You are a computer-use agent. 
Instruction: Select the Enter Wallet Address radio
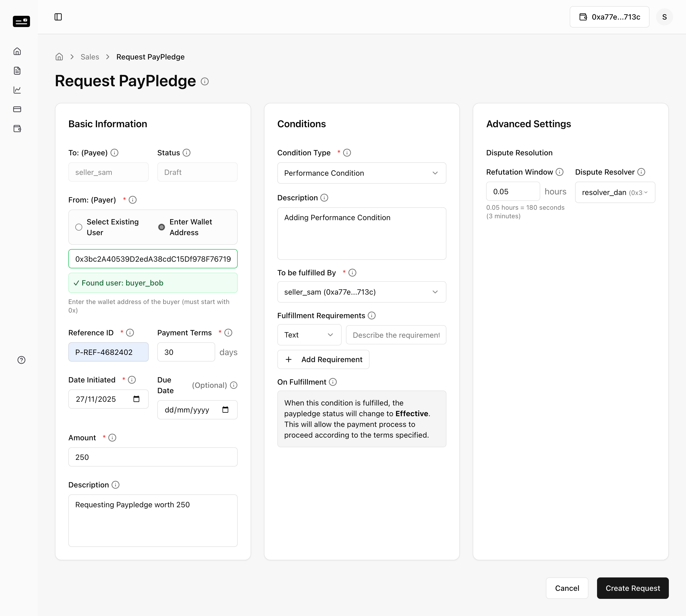tap(162, 227)
